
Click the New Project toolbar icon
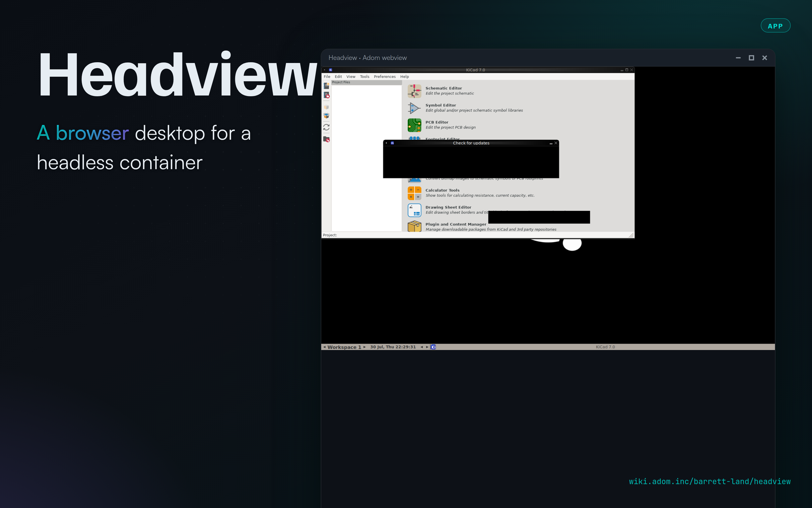[326, 86]
